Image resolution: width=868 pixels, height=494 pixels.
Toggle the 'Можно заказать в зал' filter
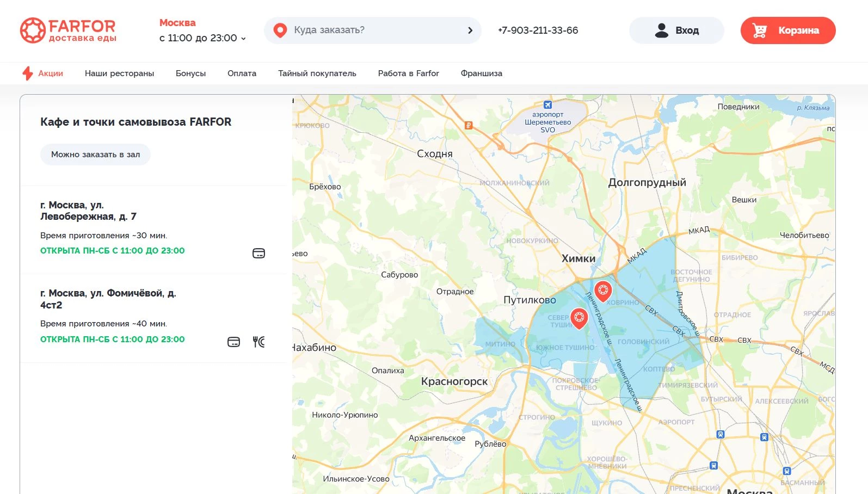point(95,155)
